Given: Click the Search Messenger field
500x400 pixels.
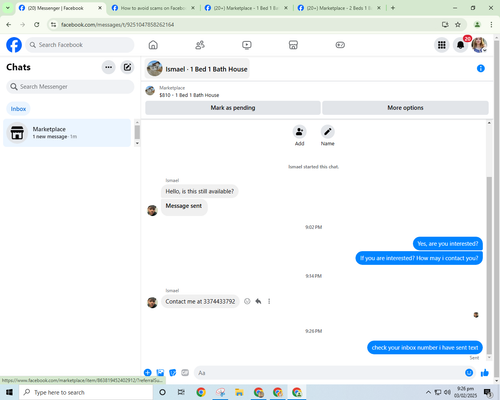Looking at the screenshot, I should pos(70,87).
